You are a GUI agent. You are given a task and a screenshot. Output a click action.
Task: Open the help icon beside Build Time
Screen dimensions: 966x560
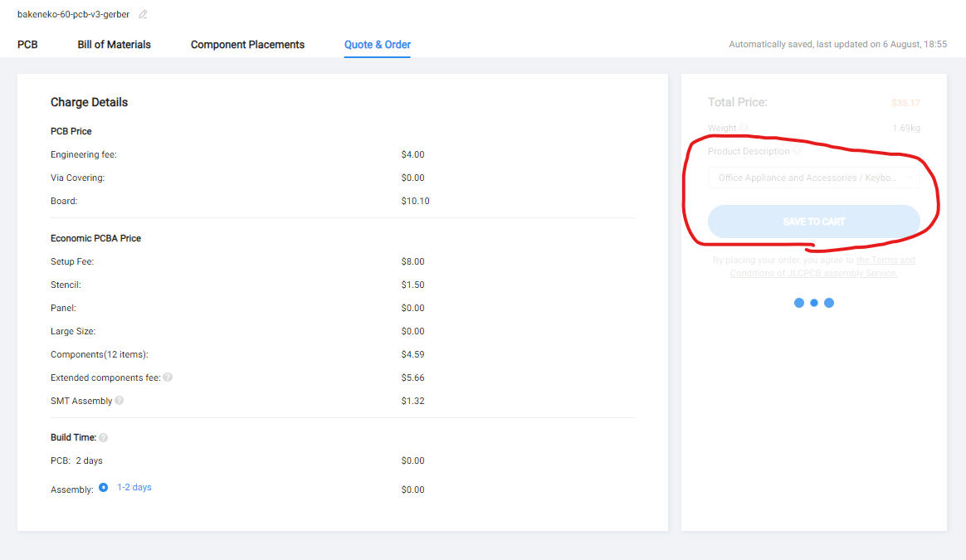(104, 437)
